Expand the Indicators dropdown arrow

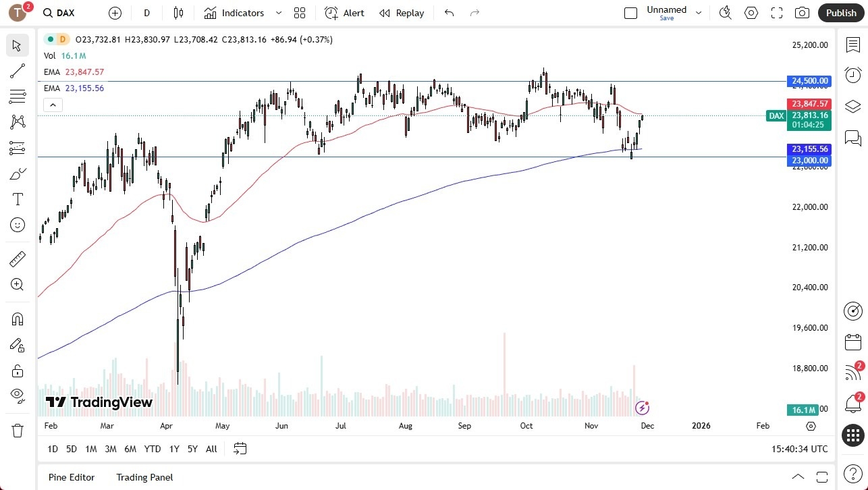pyautogui.click(x=277, y=13)
